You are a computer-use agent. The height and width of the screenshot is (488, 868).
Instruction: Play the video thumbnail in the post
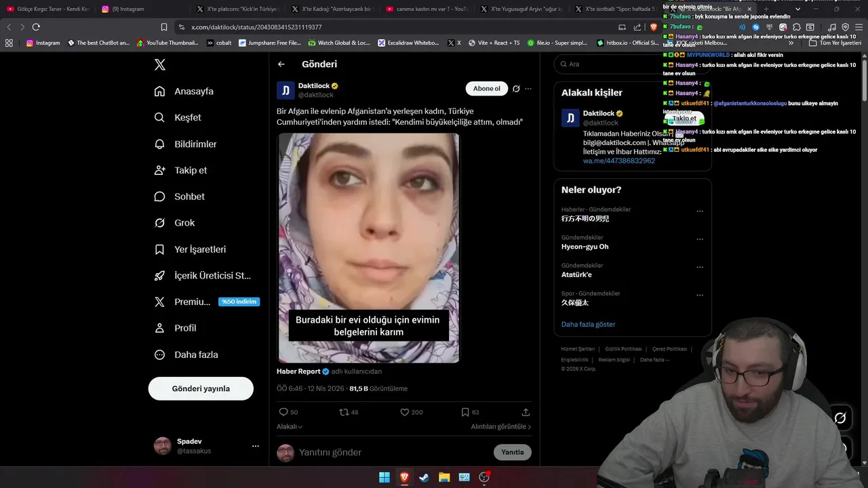[368, 247]
